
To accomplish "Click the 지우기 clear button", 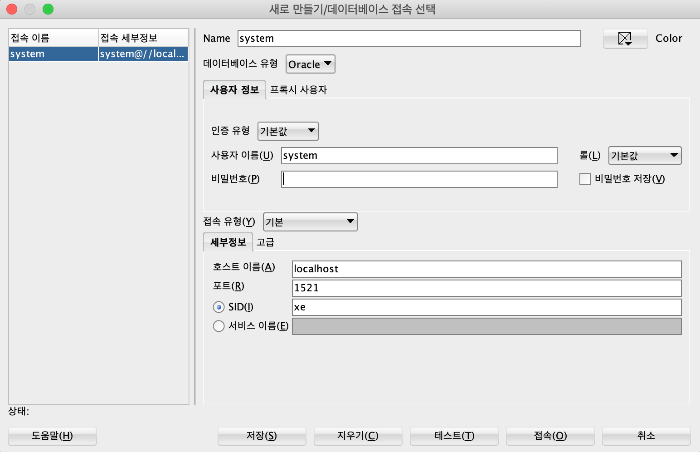I will tap(358, 436).
